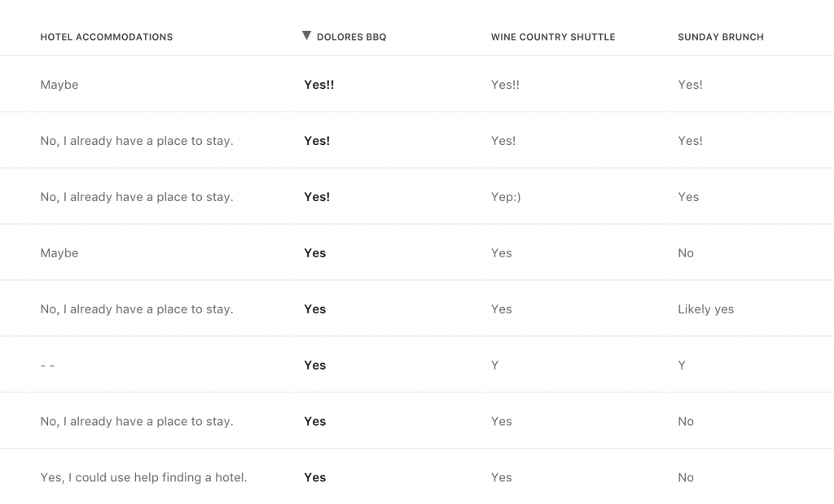Sort by Hotel Accommodations column header
The width and height of the screenshot is (834, 504).
click(107, 37)
